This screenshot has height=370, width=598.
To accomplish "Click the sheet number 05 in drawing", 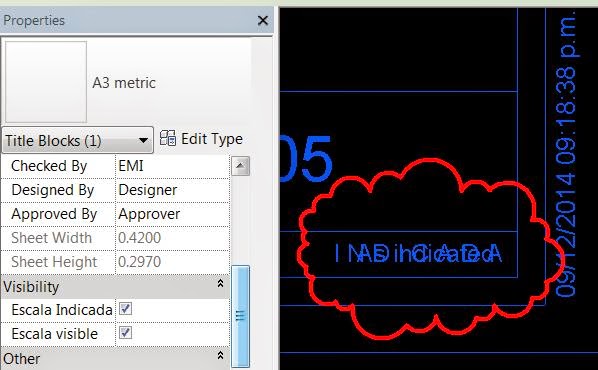I will tap(306, 159).
